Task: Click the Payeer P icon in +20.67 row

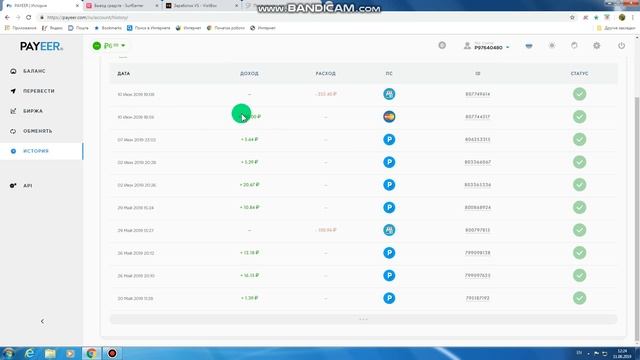Action: [389, 185]
